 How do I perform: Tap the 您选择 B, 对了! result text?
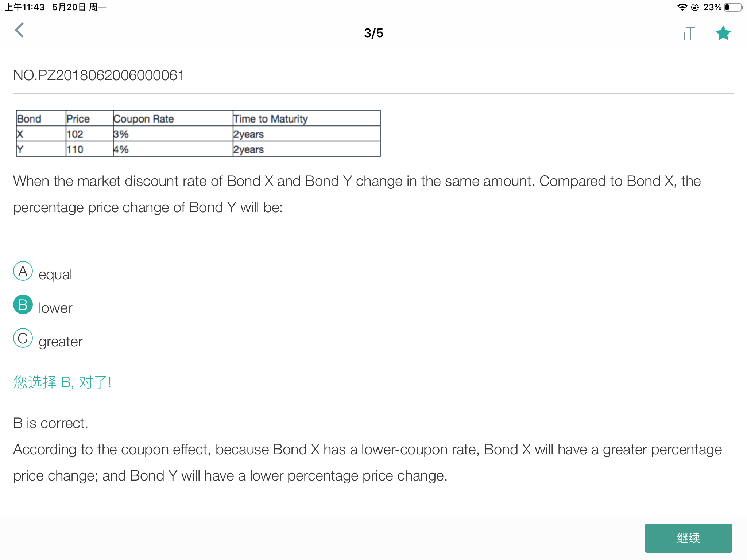(62, 382)
